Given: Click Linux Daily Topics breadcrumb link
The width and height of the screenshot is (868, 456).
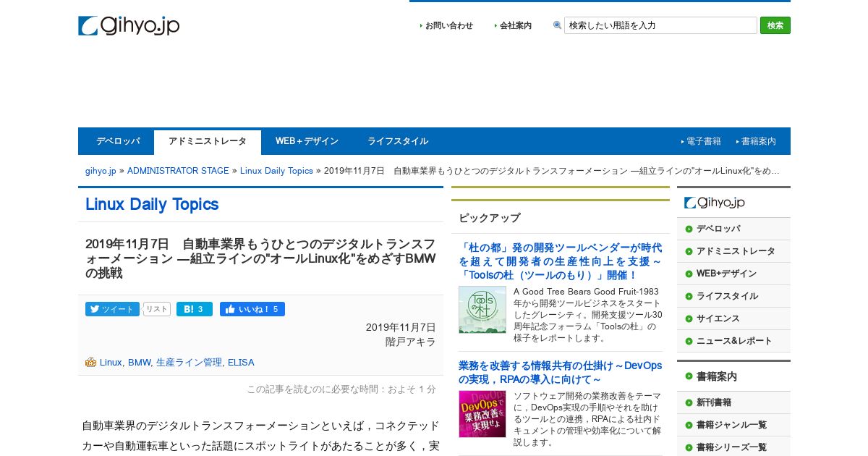Looking at the screenshot, I should pos(276,171).
